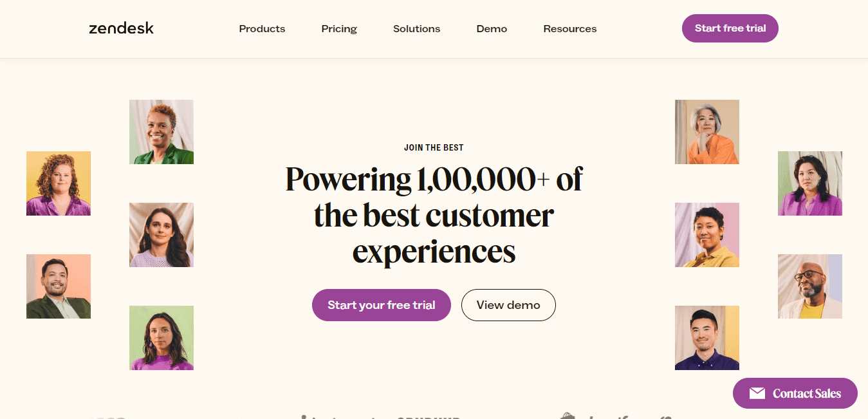This screenshot has height=419, width=868.
Task: Click the envelope icon on Contact Sales
Action: click(757, 393)
